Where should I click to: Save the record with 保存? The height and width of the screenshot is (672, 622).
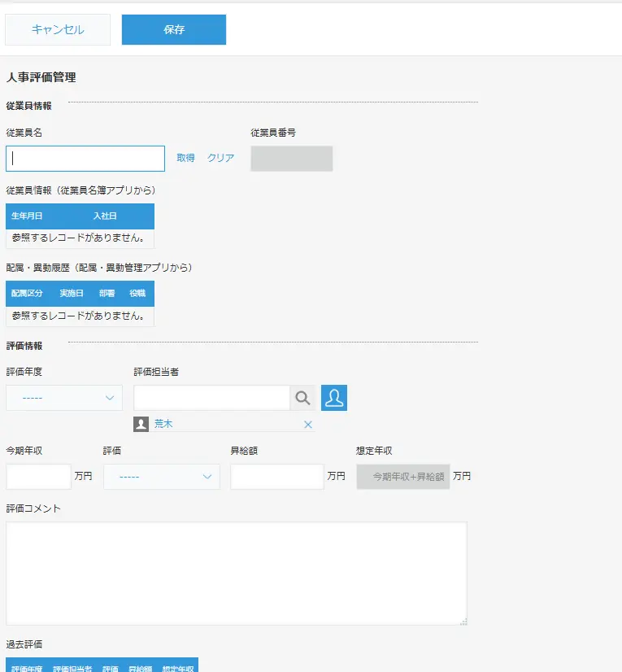pos(174,30)
